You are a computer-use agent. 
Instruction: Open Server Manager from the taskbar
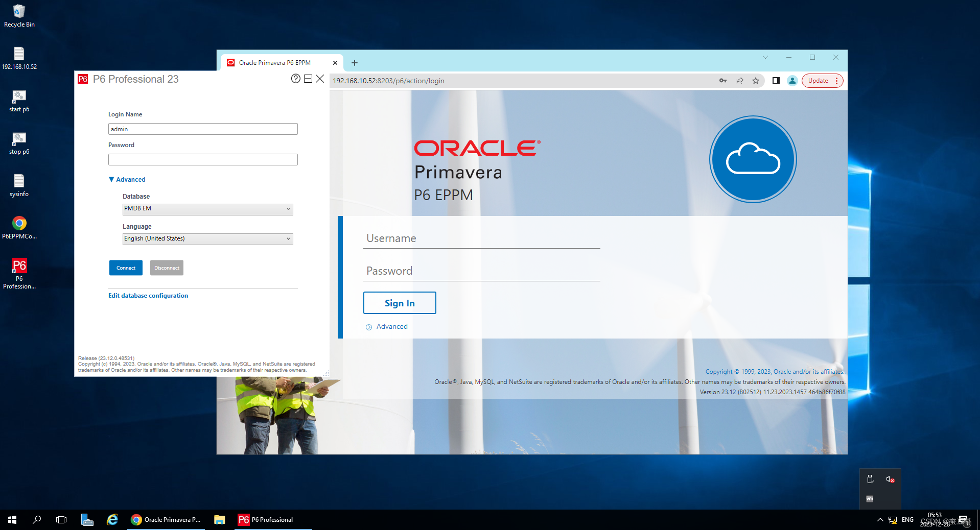[87, 520]
